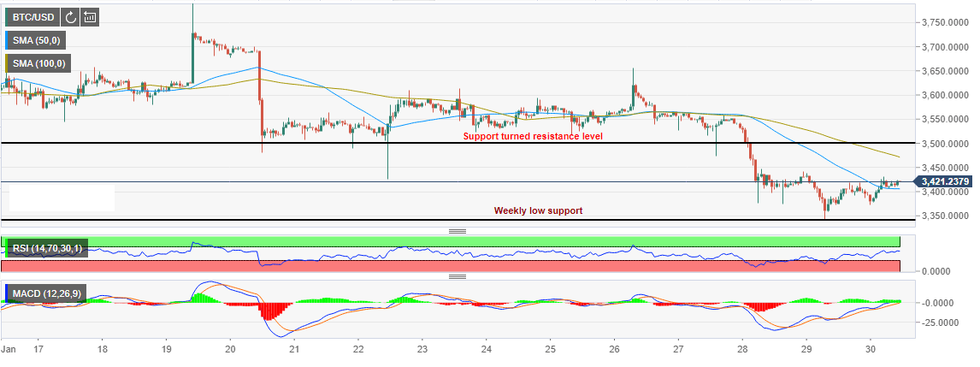Click the Jan label on the time axis

9,350
